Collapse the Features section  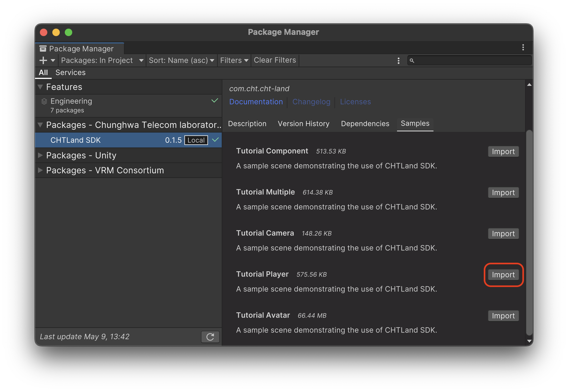tap(40, 87)
